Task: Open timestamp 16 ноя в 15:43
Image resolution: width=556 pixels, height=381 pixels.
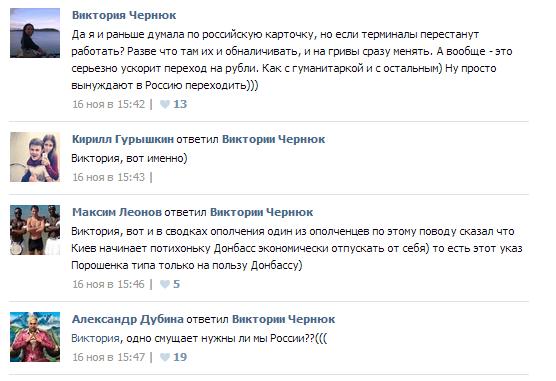Action: pyautogui.click(x=109, y=177)
